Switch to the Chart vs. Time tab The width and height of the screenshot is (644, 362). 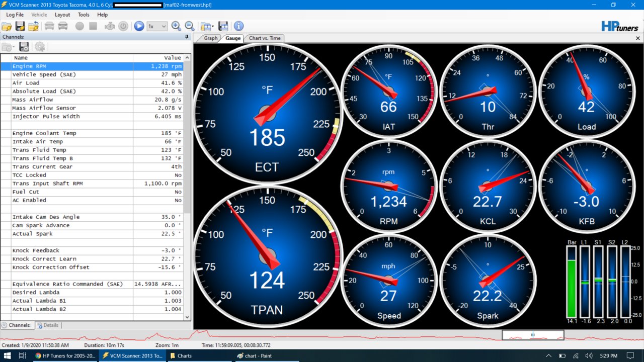(265, 38)
